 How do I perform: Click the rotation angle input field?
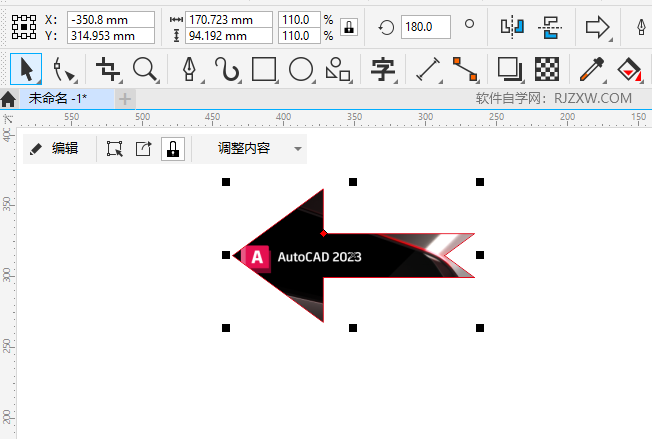[425, 27]
